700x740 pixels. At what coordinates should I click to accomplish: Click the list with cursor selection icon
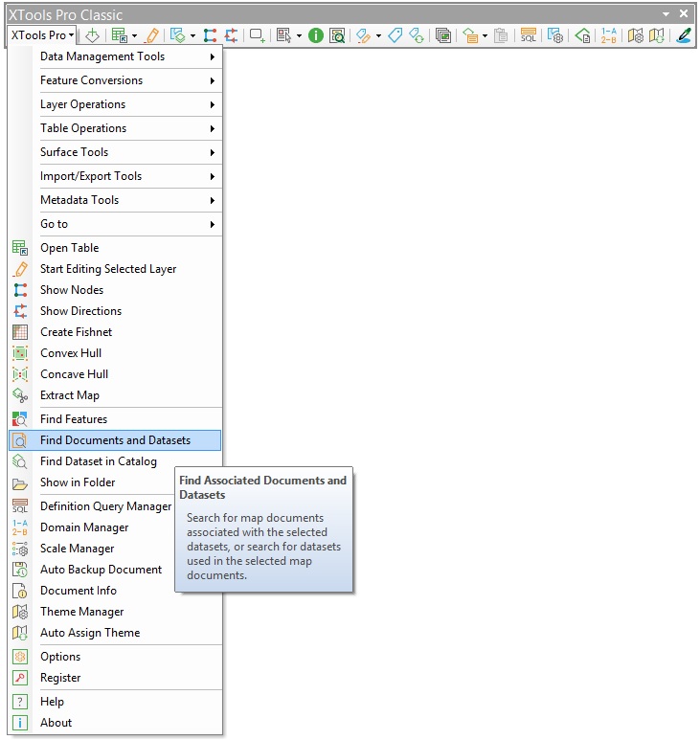[283, 35]
